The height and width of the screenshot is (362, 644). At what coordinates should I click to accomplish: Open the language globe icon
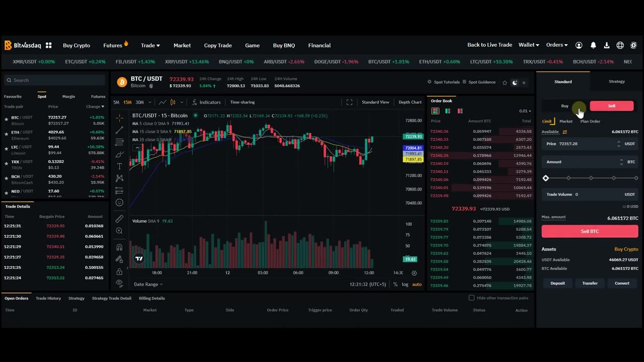620,45
